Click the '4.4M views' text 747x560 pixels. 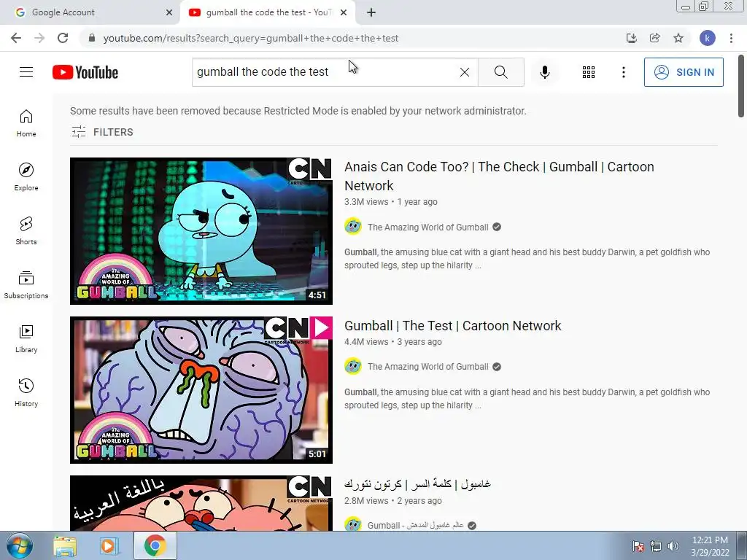[x=366, y=342]
